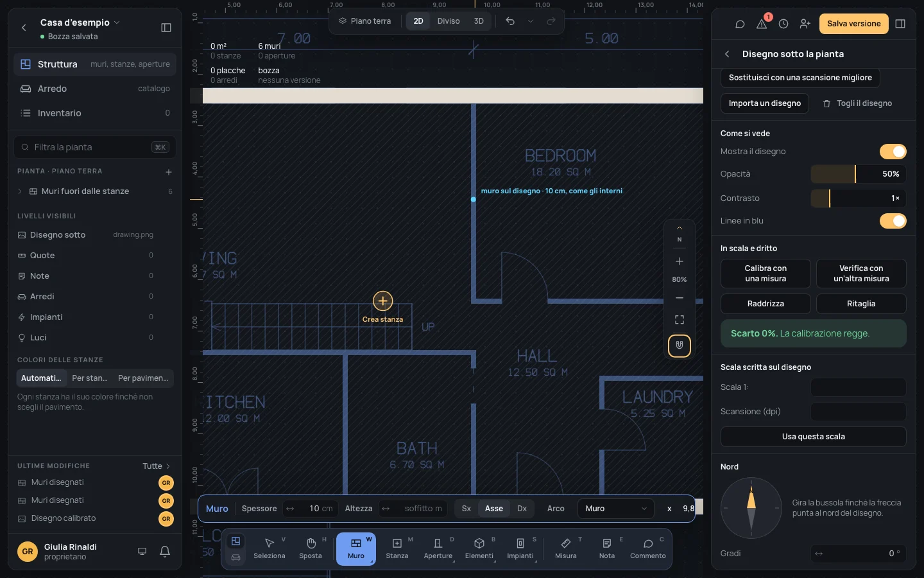
Task: Choose the Stanza tool
Action: 397,548
